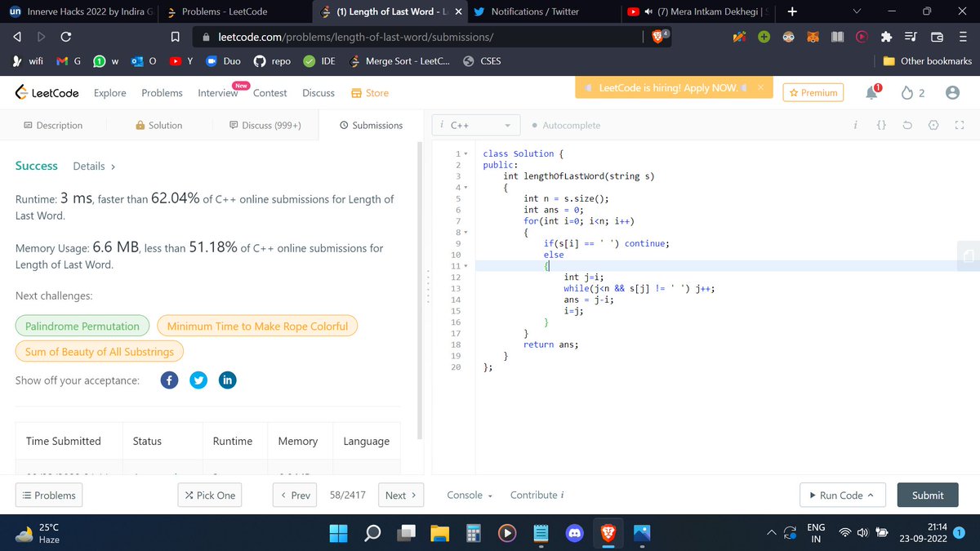Switch to the Description tab
Image resolution: width=980 pixels, height=551 pixels.
53,126
